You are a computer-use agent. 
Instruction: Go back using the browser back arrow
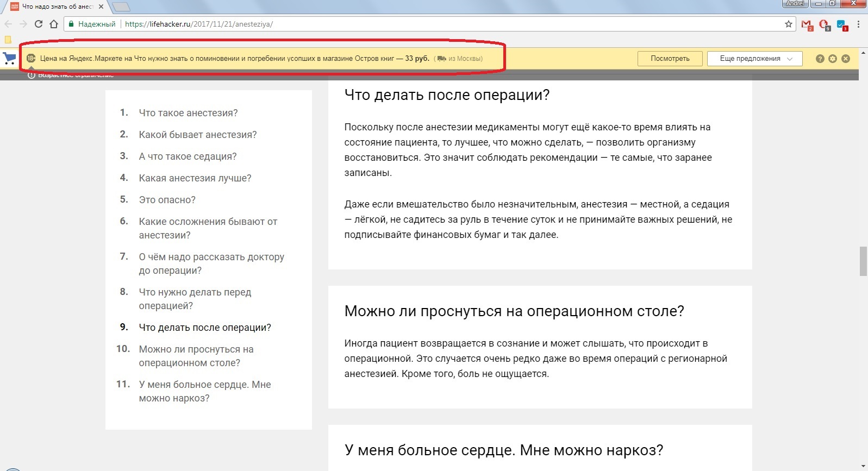click(8, 24)
